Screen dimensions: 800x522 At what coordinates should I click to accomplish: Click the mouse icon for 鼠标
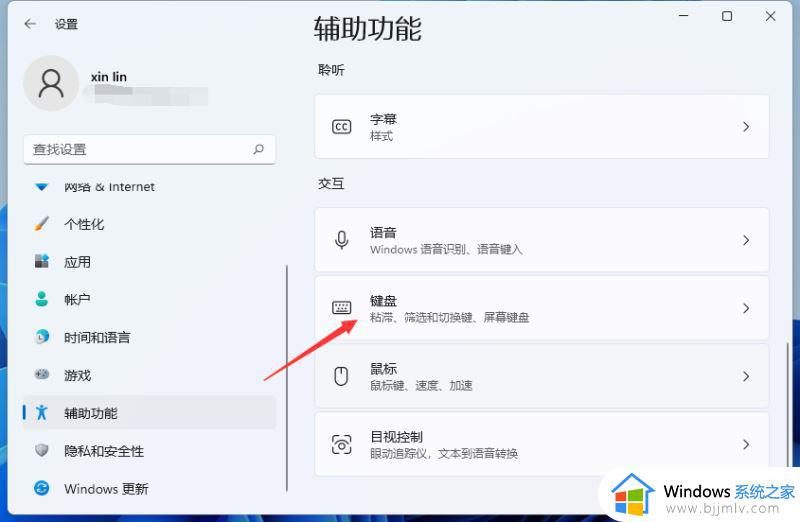[x=341, y=376]
